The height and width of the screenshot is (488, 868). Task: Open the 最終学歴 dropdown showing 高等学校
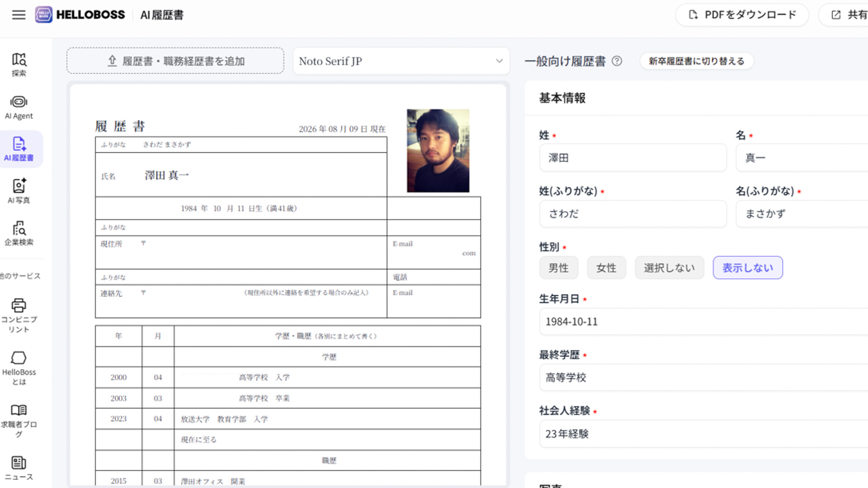click(x=703, y=377)
